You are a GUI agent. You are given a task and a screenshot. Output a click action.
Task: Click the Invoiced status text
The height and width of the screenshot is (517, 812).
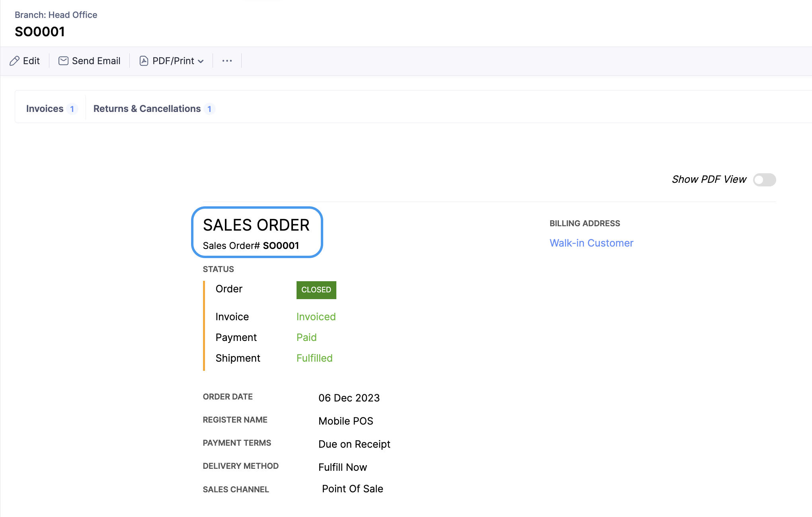(x=316, y=317)
